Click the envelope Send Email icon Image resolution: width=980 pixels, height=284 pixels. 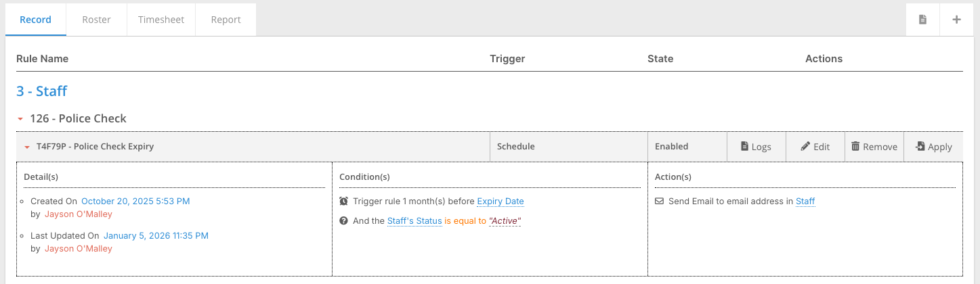660,202
